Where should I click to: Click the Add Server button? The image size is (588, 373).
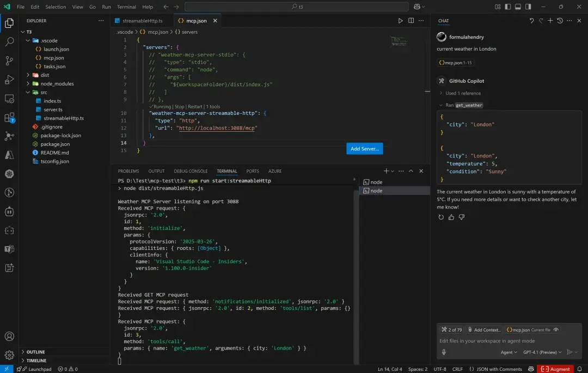coord(364,148)
